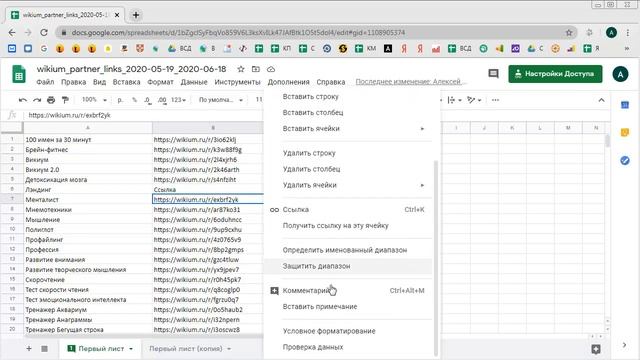The height and width of the screenshot is (360, 640).
Task: Open the 'Последнее изменение' history link
Action: click(x=409, y=82)
